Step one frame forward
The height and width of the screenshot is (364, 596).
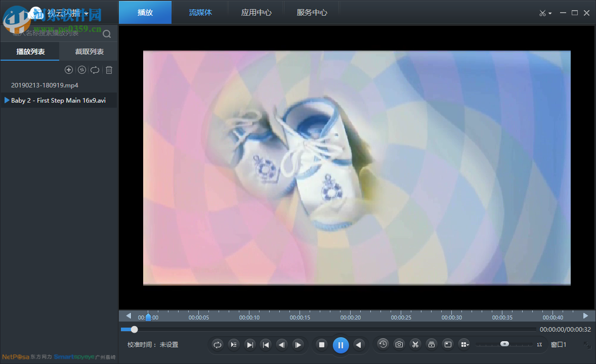299,345
